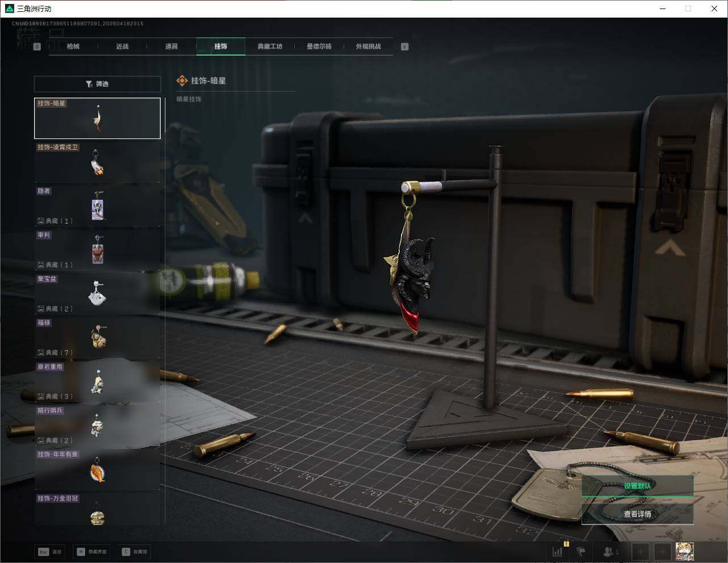This screenshot has width=728, height=563.
Task: Click the 查看详情 button
Action: 637,514
